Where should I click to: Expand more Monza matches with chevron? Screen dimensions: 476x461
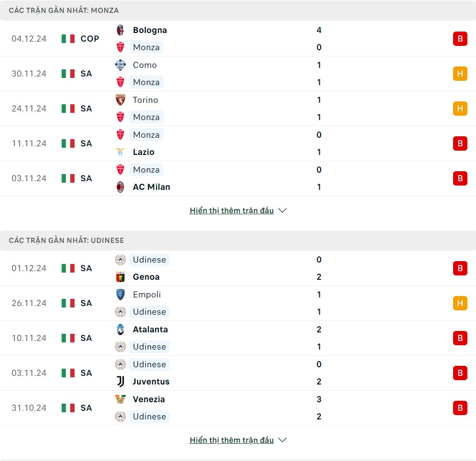[282, 210]
